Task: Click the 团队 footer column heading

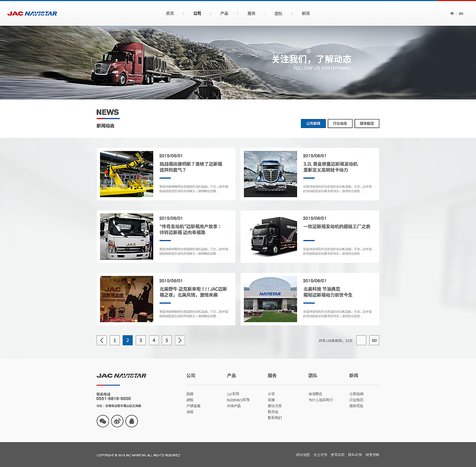Action: pos(313,376)
